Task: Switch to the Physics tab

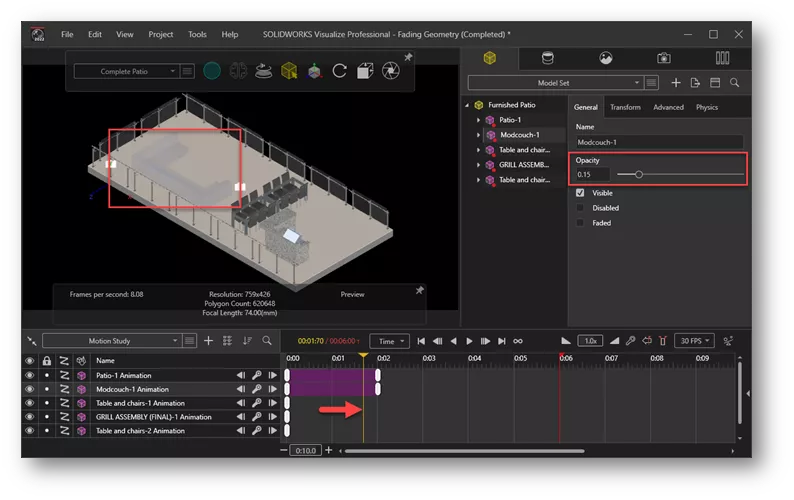Action: [706, 107]
